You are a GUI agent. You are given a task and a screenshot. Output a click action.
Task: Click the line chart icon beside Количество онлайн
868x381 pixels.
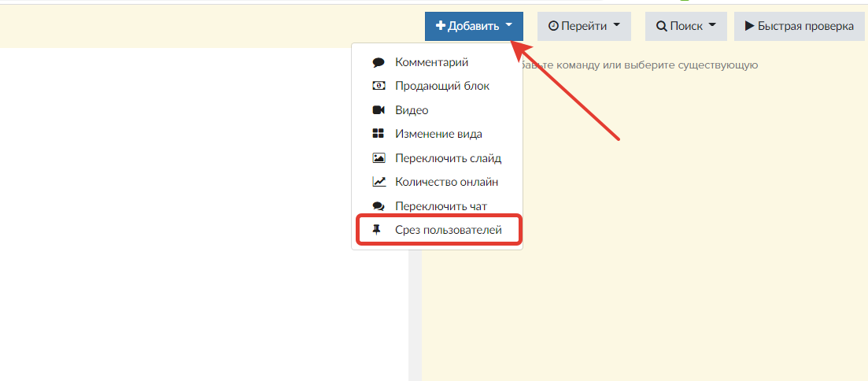tap(379, 182)
